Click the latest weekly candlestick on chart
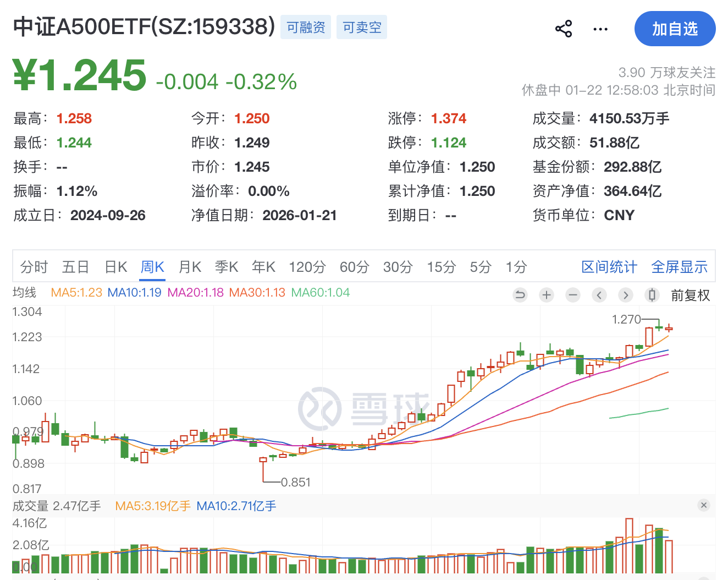Viewport: 728px width, 580px height. pyautogui.click(x=669, y=329)
